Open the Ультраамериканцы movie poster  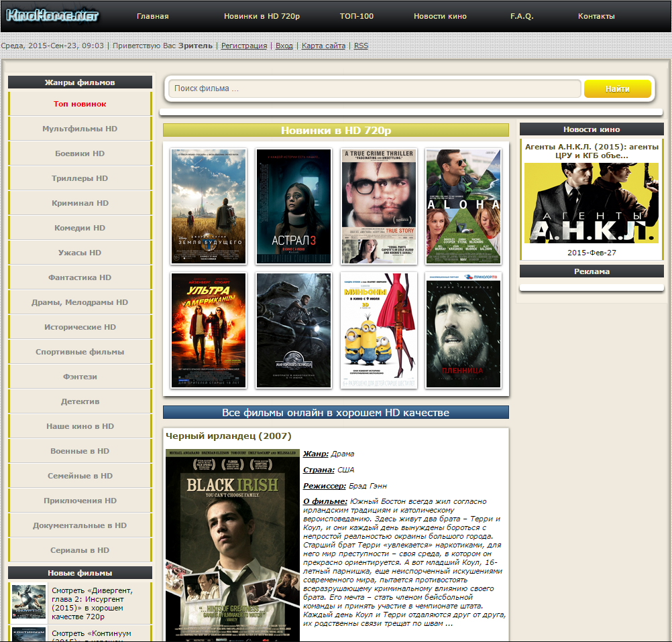tap(209, 330)
